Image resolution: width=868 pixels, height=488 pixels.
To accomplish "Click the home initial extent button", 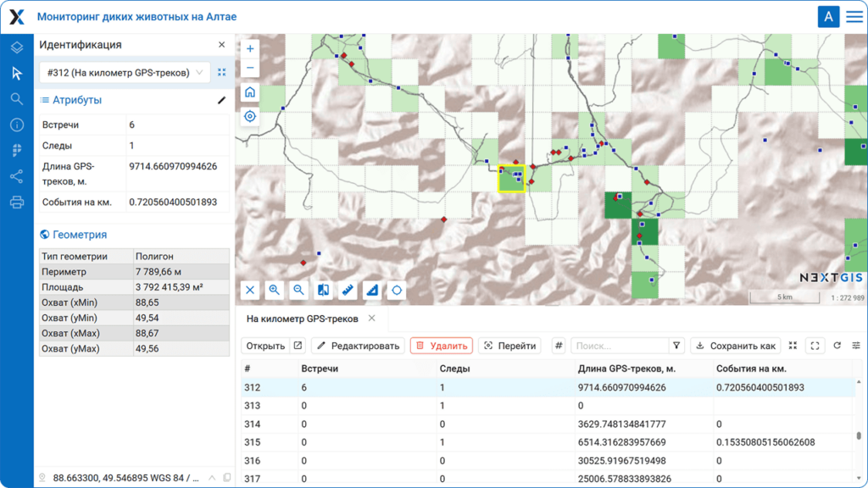I will pyautogui.click(x=250, y=92).
